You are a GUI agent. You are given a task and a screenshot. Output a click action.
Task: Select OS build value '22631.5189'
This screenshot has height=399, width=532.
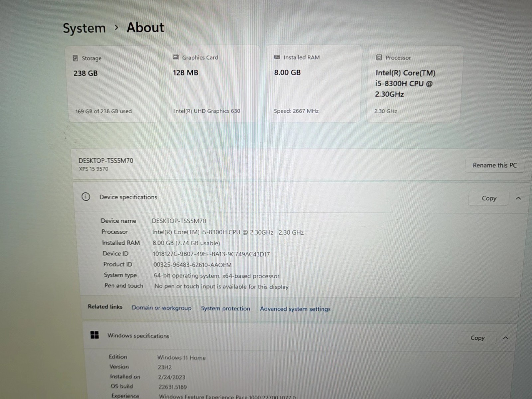[x=173, y=387]
